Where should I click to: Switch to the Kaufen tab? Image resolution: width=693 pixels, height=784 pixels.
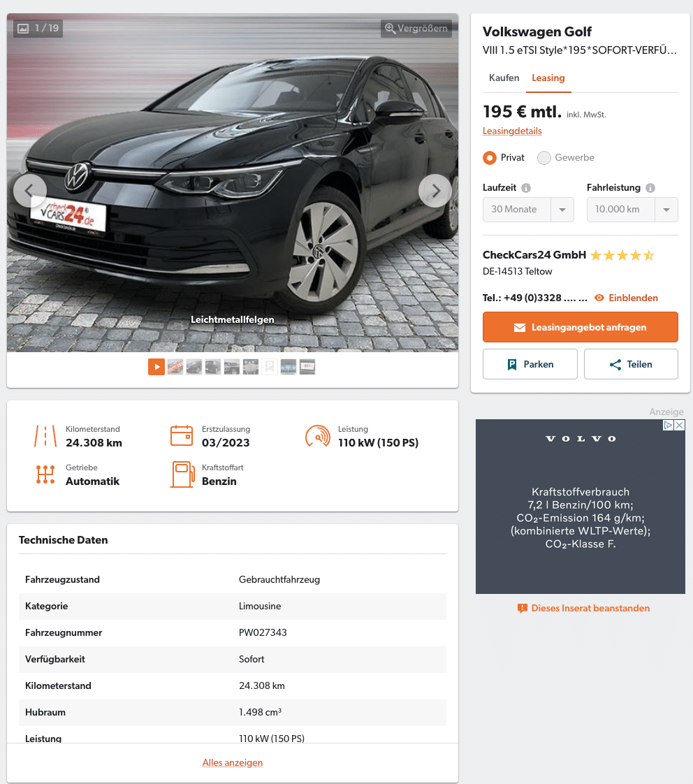[504, 78]
